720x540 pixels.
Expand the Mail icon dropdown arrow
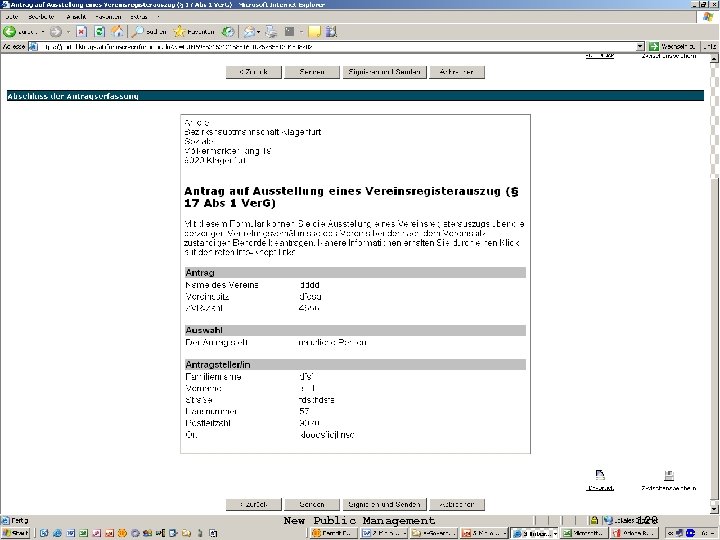pos(259,32)
